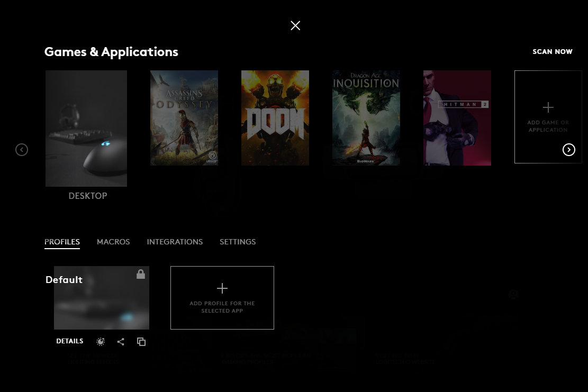Switch to the SETTINGS tab
Image resolution: width=588 pixels, height=392 pixels.
coord(238,242)
